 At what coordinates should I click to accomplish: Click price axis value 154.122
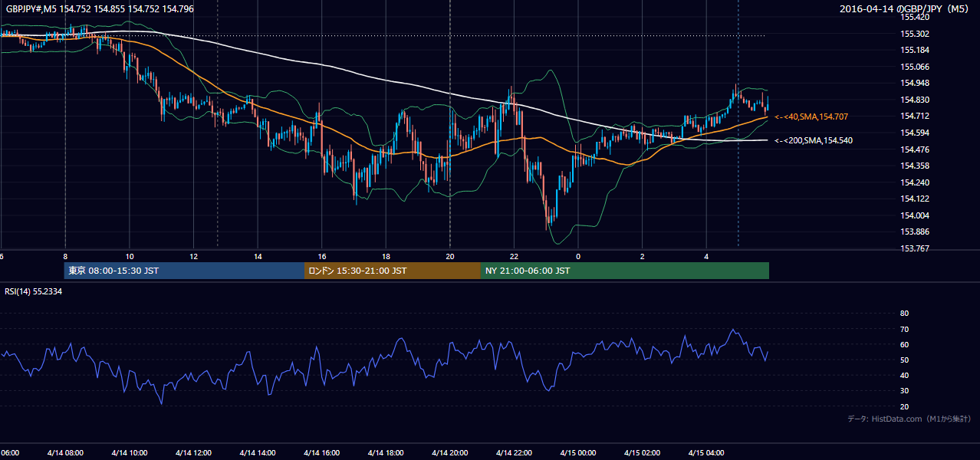[915, 199]
